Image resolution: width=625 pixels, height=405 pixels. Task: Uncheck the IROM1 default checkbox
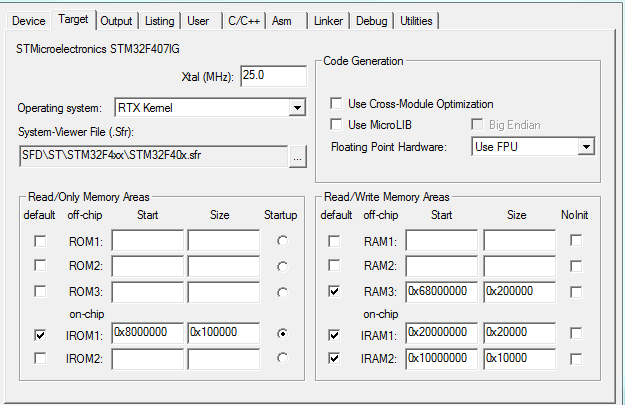pyautogui.click(x=40, y=335)
